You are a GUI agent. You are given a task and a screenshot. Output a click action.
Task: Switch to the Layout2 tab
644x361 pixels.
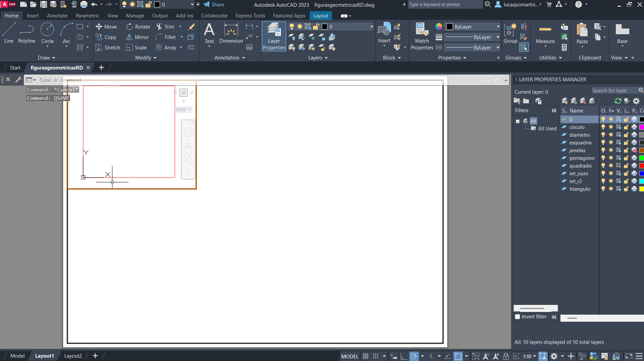coord(73,356)
